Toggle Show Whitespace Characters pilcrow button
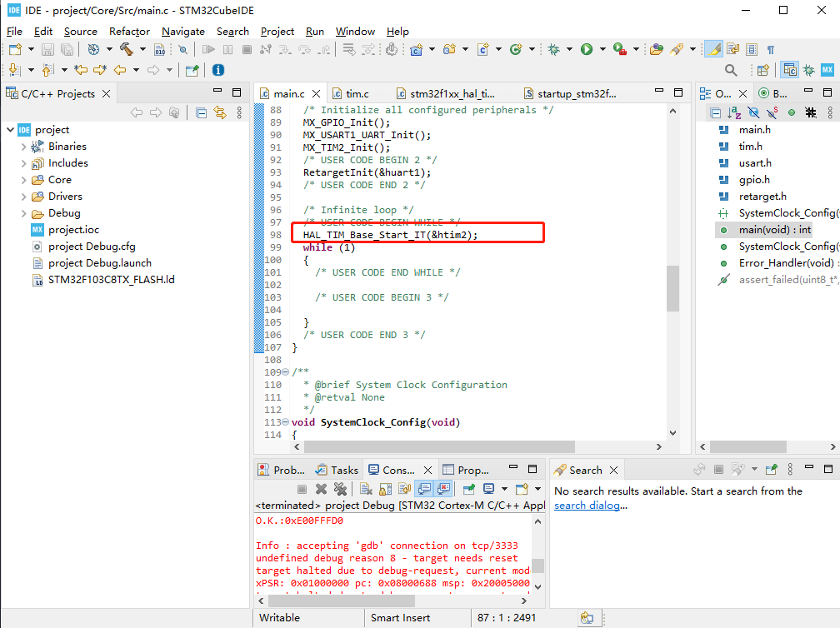 point(771,50)
